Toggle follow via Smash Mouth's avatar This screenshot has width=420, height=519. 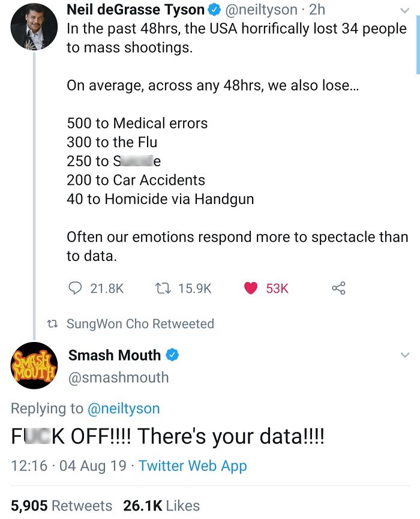click(x=34, y=365)
